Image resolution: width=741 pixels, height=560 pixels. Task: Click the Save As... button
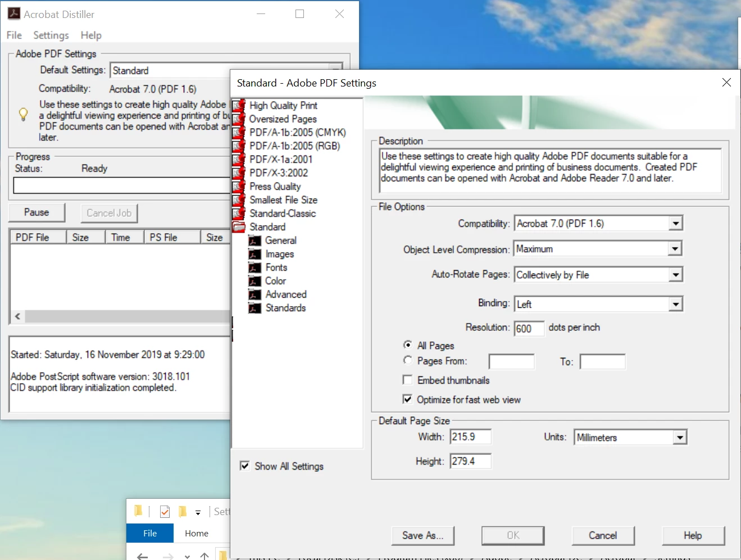coord(422,535)
